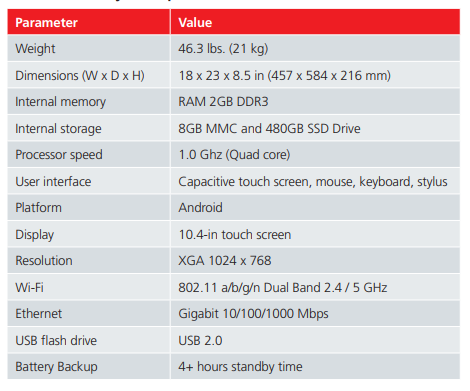This screenshot has height=391, width=470.
Task: Select the 10.4-in touch screen value
Action: (235, 235)
